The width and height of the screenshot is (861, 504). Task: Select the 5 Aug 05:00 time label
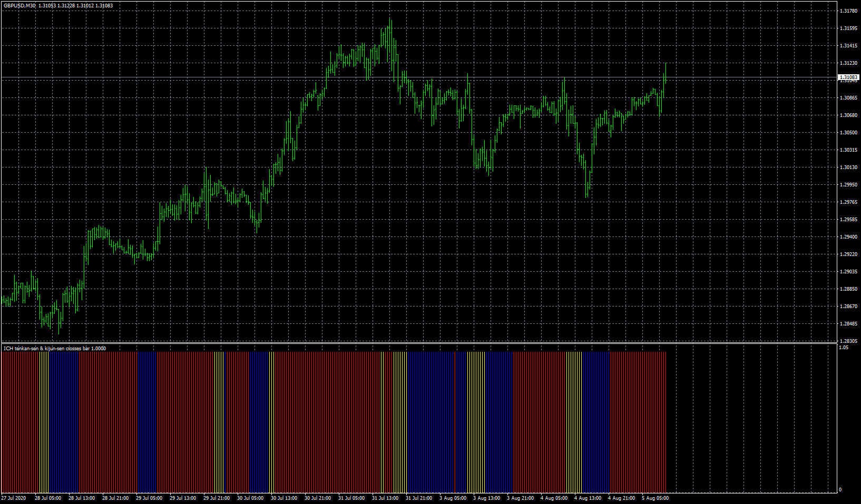tap(655, 498)
